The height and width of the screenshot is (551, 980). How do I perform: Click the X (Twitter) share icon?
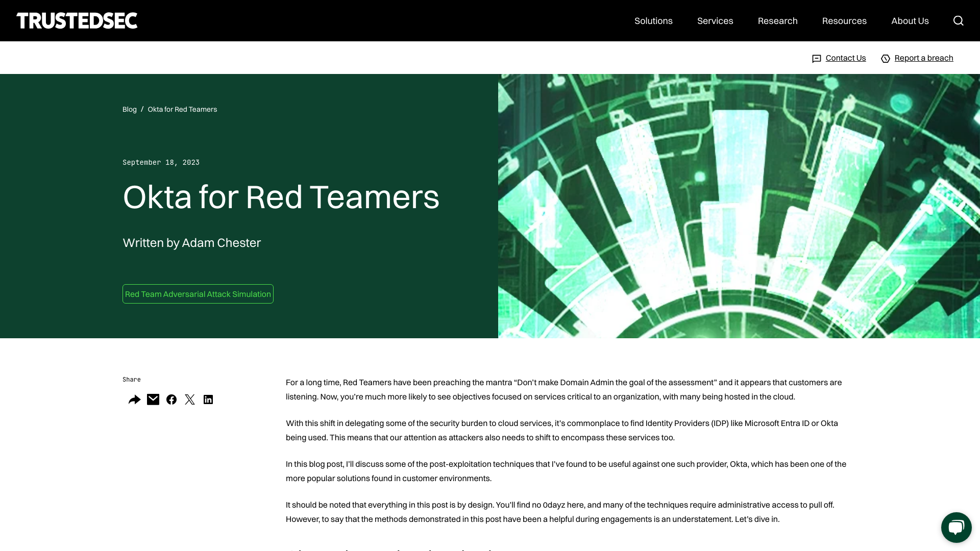coord(190,399)
